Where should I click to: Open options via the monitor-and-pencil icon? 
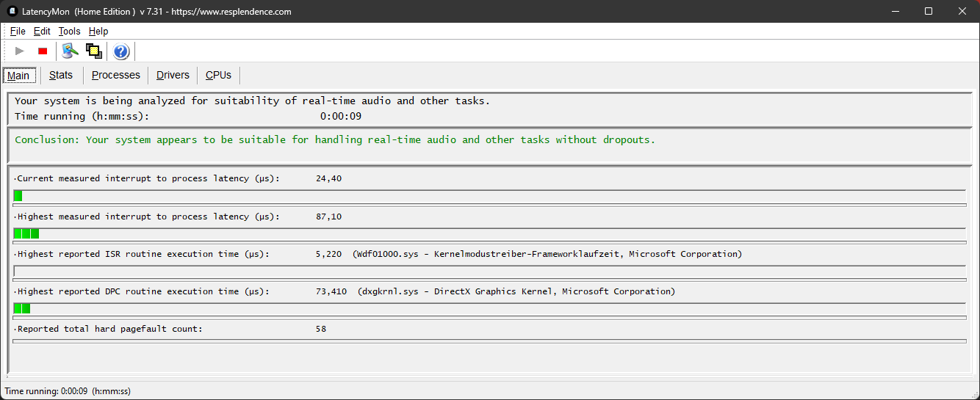70,51
